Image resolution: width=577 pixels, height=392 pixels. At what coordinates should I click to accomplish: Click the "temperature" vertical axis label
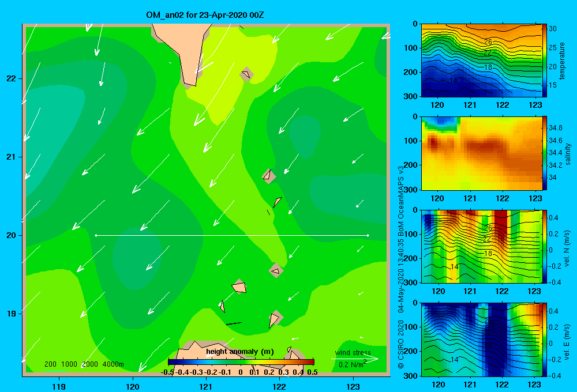(561, 61)
